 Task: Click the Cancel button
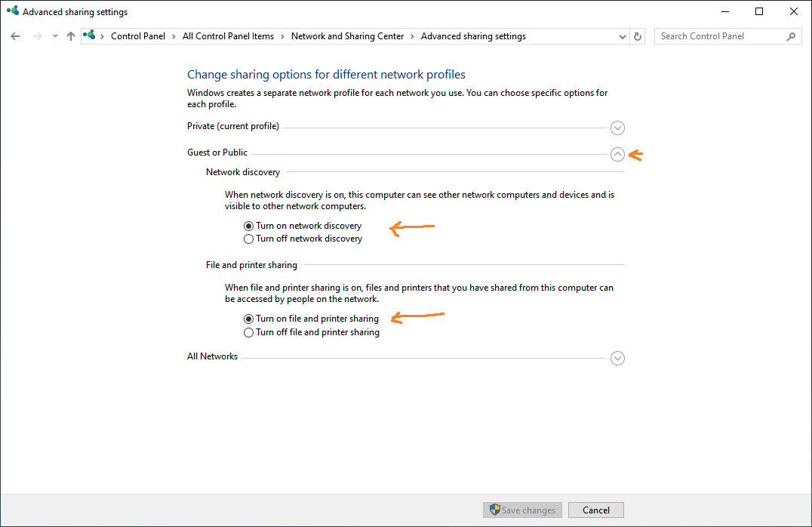596,510
